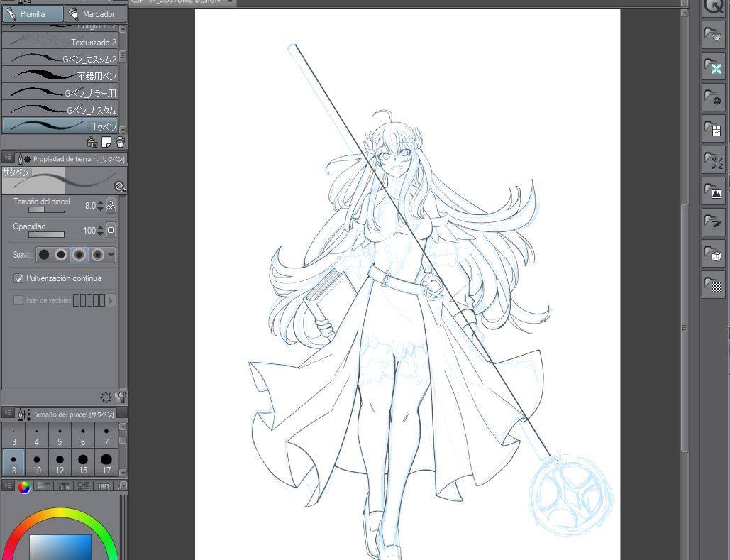Open Propiedad de herram. panel menu icon
The width and height of the screenshot is (730, 560).
(x=8, y=158)
